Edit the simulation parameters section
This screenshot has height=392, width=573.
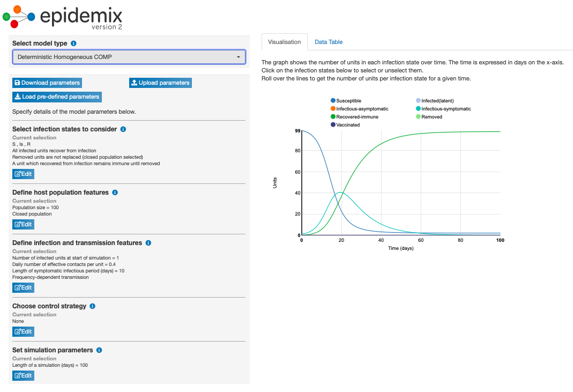23,375
